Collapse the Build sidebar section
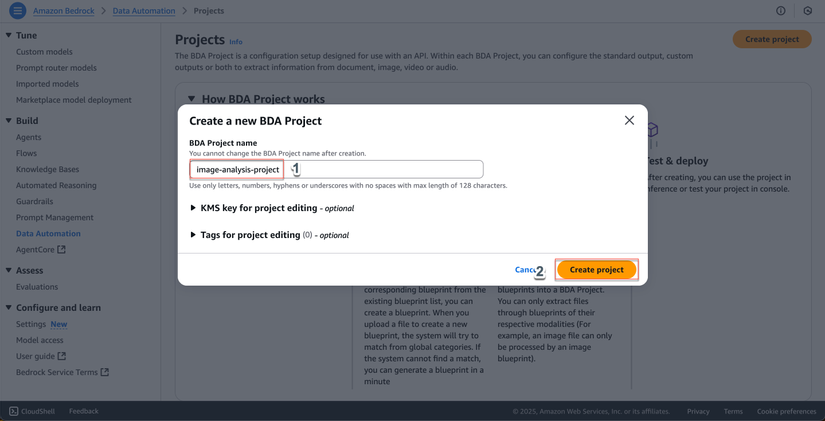 pos(9,121)
